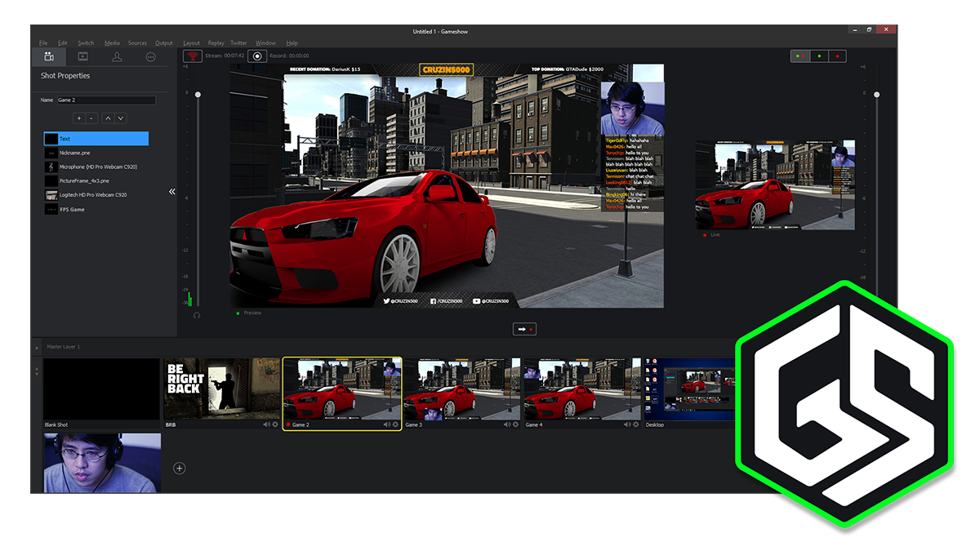Image resolution: width=980 pixels, height=551 pixels.
Task: Adjust the left preview volume slider handle
Action: [197, 95]
